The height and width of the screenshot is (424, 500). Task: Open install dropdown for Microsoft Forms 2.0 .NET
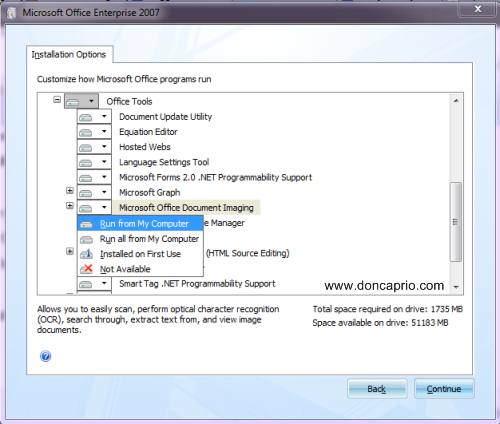[94, 177]
